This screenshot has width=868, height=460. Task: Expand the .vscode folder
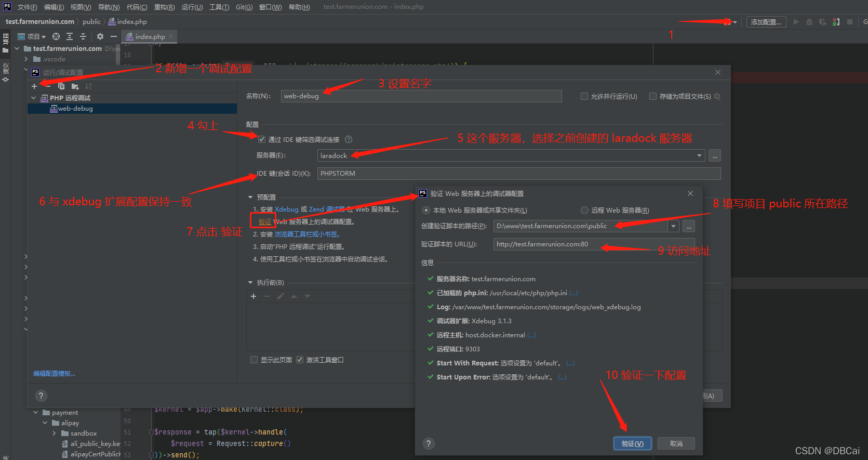click(x=26, y=59)
